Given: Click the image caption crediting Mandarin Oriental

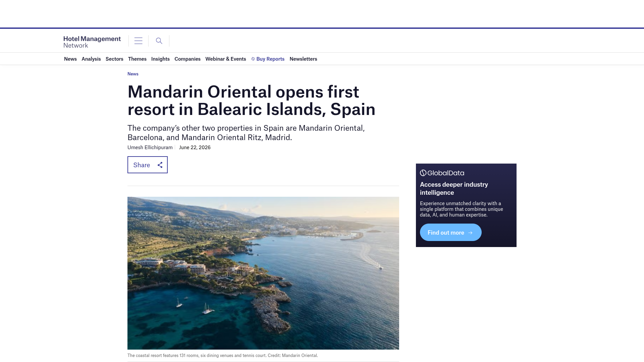Looking at the screenshot, I should click(223, 355).
